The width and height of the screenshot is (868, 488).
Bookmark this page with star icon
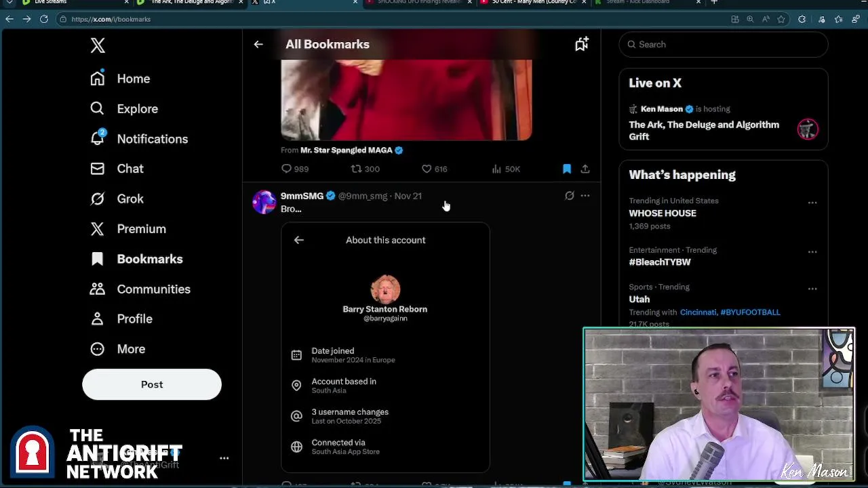[781, 19]
